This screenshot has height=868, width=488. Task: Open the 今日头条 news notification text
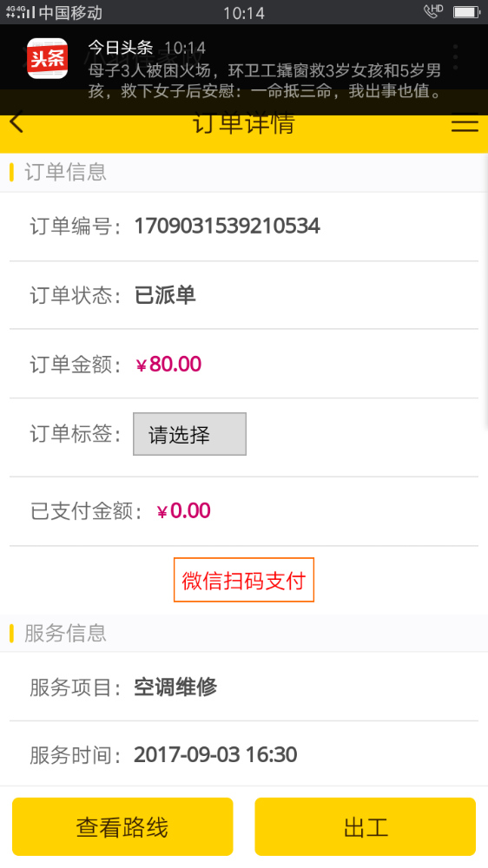tap(265, 80)
